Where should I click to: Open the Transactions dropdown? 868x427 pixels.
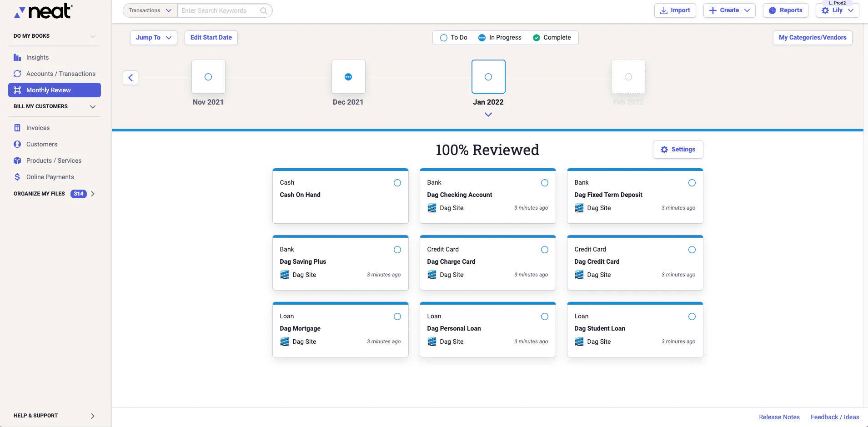(149, 10)
